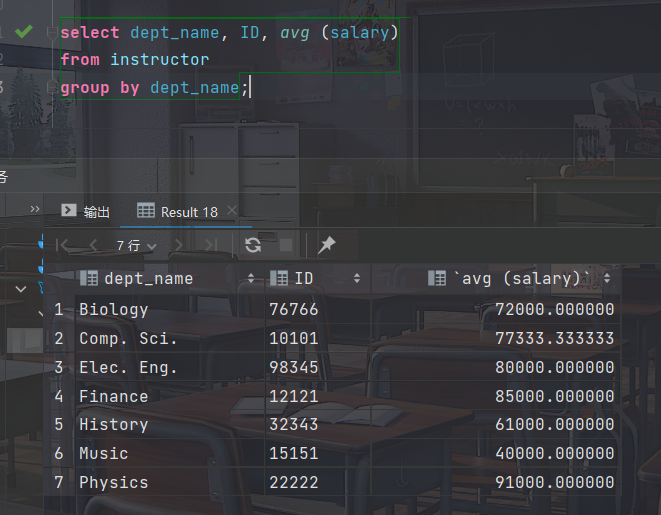Select the History cell

[170, 424]
